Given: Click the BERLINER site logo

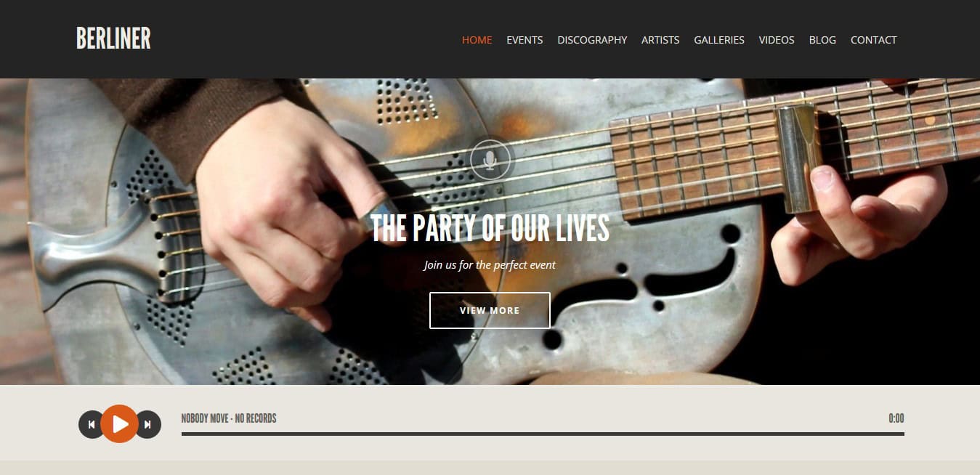Looking at the screenshot, I should pyautogui.click(x=113, y=38).
